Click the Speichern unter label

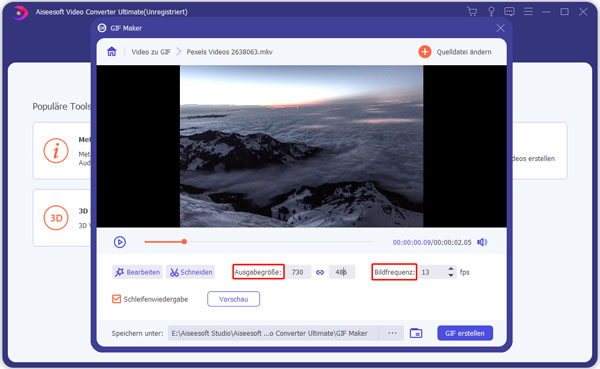[137, 333]
